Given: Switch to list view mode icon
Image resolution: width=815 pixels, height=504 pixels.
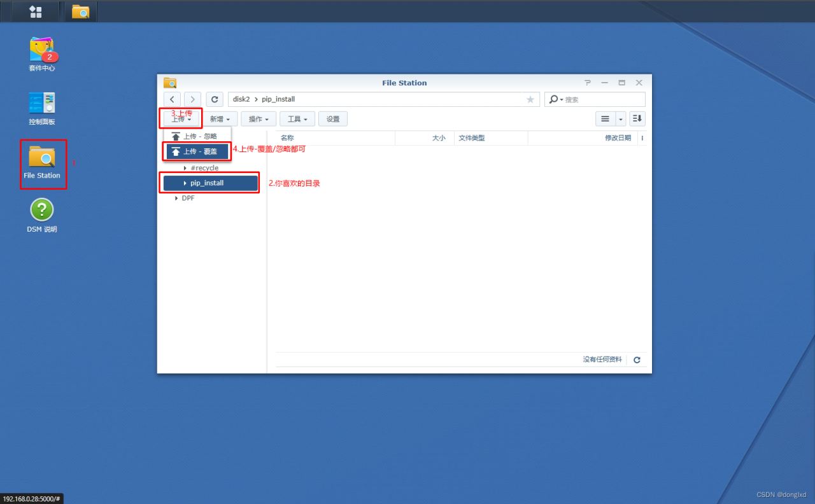Looking at the screenshot, I should pyautogui.click(x=605, y=118).
